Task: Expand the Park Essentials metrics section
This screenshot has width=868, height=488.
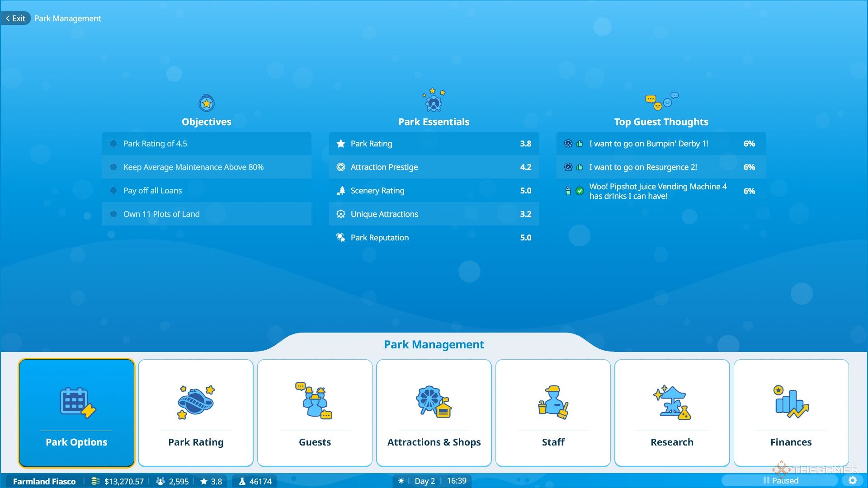Action: (434, 122)
